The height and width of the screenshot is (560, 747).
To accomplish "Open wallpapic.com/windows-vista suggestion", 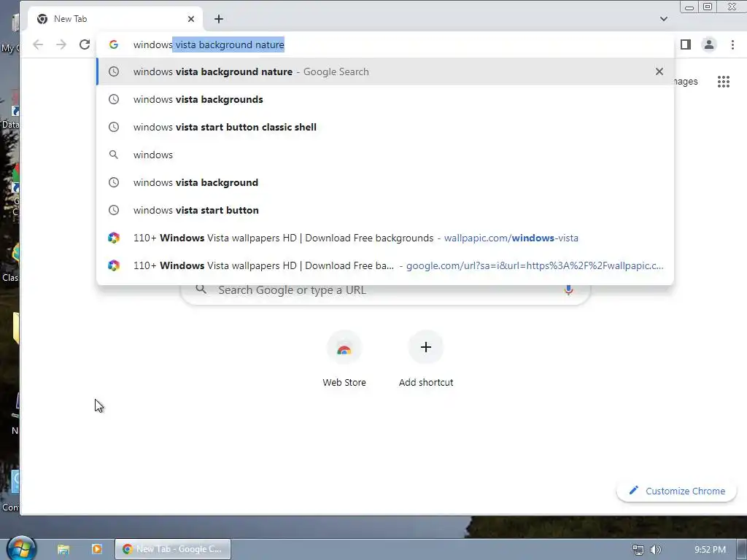I will (385, 238).
